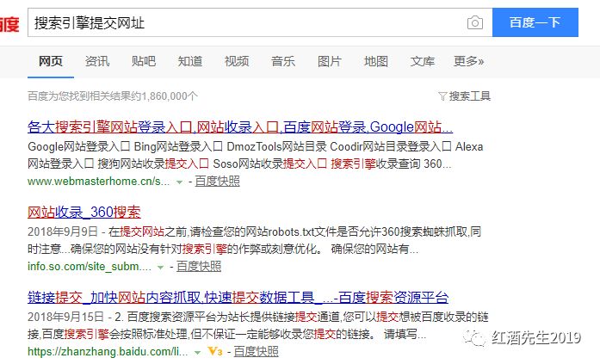Click date text 2018年9月9日

coord(63,231)
